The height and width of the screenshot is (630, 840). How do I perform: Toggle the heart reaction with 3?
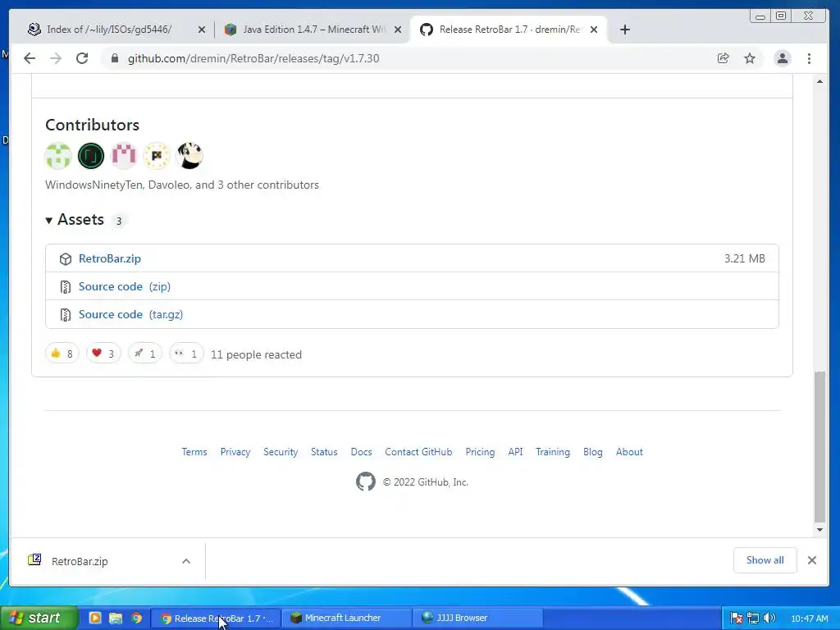[103, 354]
